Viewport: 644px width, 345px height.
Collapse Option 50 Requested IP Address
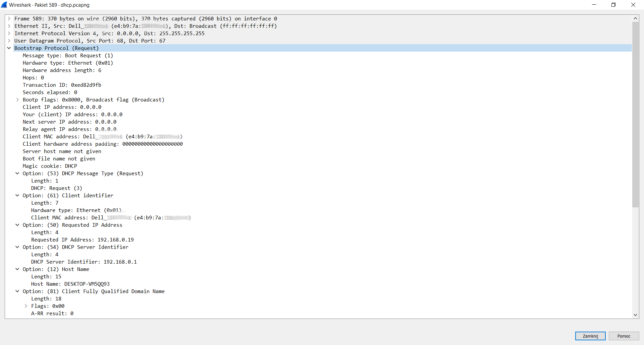(17, 225)
